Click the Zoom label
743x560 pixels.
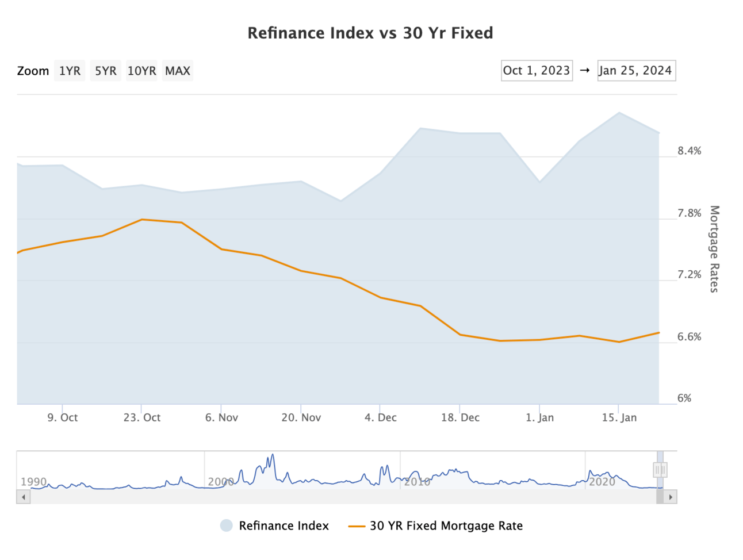(x=33, y=71)
